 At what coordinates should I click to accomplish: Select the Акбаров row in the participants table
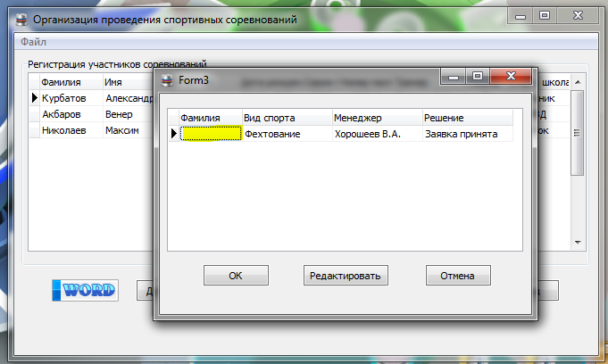coord(92,114)
